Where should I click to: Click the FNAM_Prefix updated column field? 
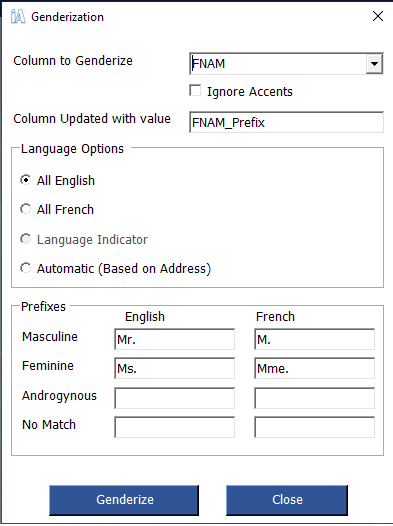click(x=286, y=122)
